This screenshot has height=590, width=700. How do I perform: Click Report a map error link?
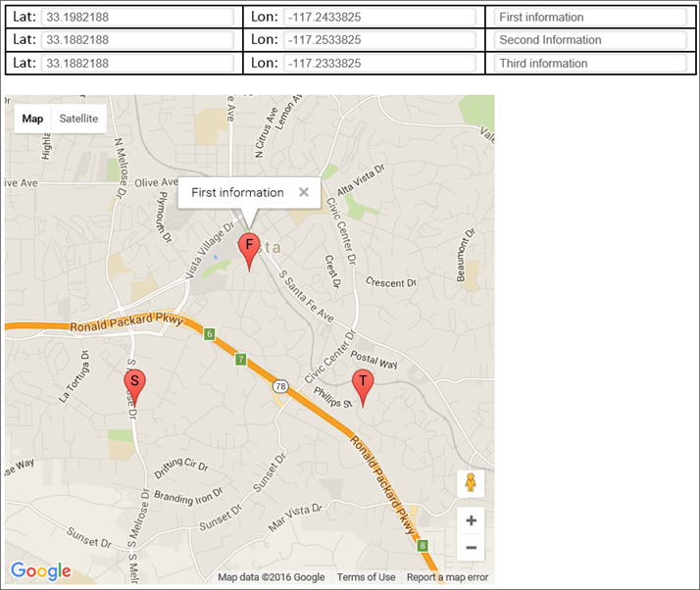(447, 577)
